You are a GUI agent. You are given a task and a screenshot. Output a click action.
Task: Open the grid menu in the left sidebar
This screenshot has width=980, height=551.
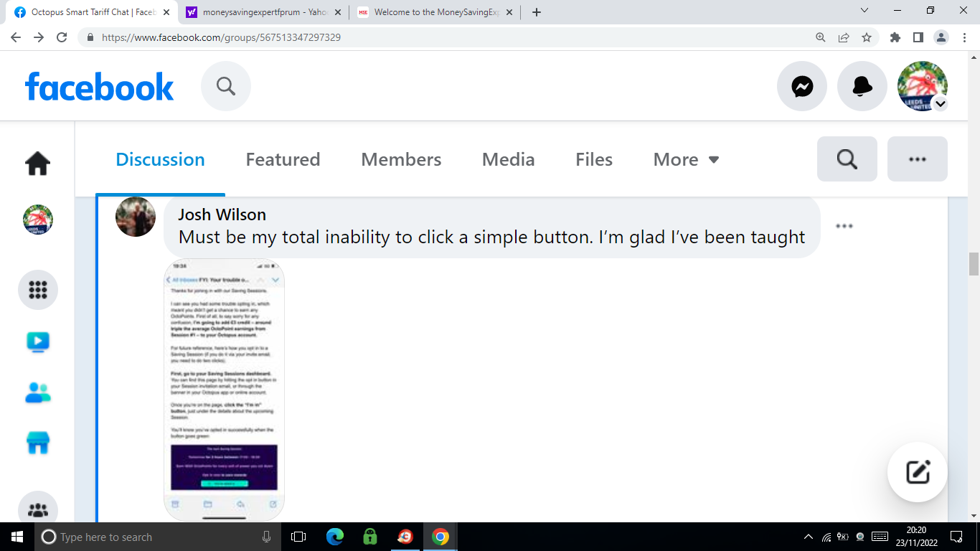click(38, 290)
